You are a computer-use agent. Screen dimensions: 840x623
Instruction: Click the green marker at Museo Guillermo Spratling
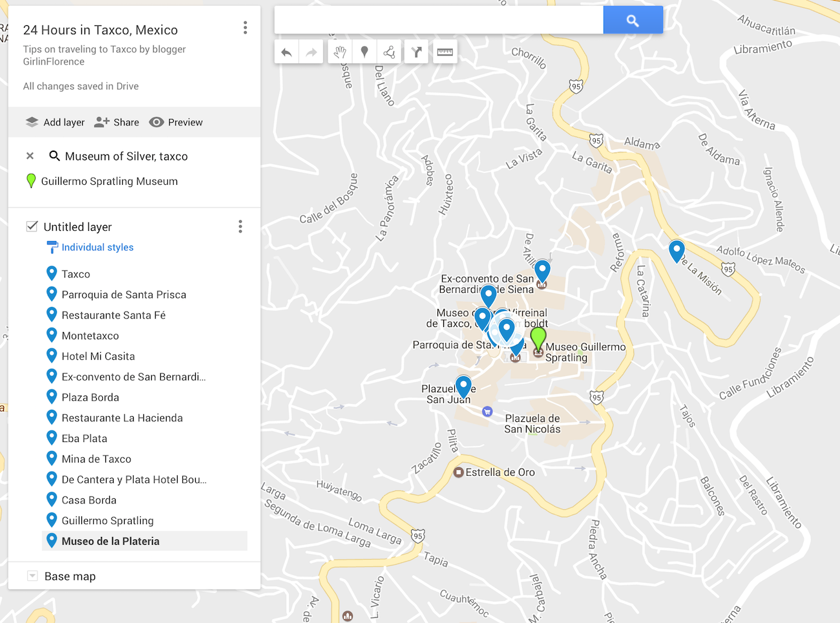pyautogui.click(x=538, y=338)
